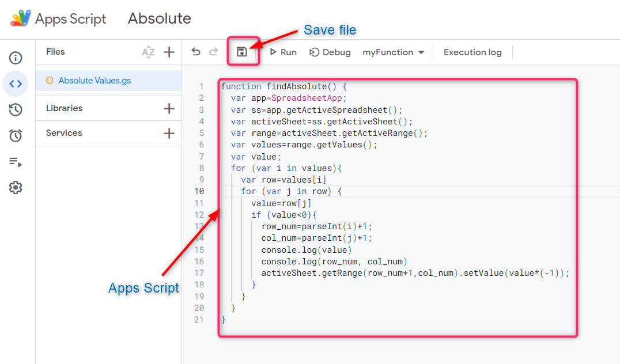Click the Redo arrow icon
The image size is (620, 364).
coord(214,52)
